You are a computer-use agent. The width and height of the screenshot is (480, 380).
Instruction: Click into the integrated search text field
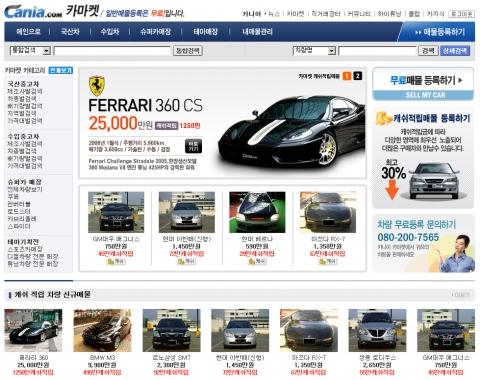click(112, 51)
